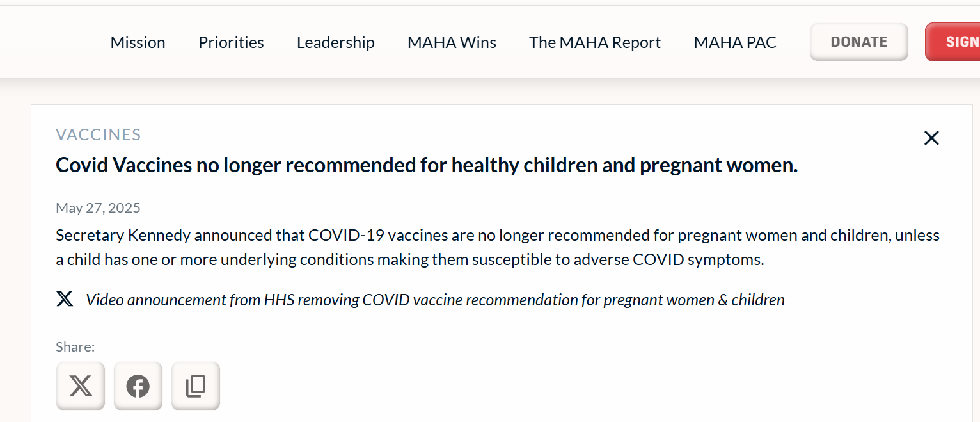The width and height of the screenshot is (980, 422).
Task: Copy article link to clipboard
Action: (x=196, y=386)
